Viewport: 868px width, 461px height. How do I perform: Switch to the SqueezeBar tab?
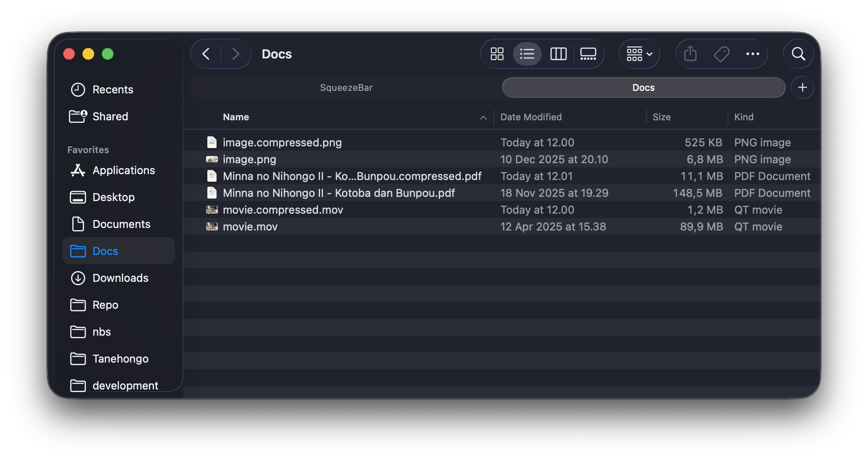pyautogui.click(x=346, y=87)
